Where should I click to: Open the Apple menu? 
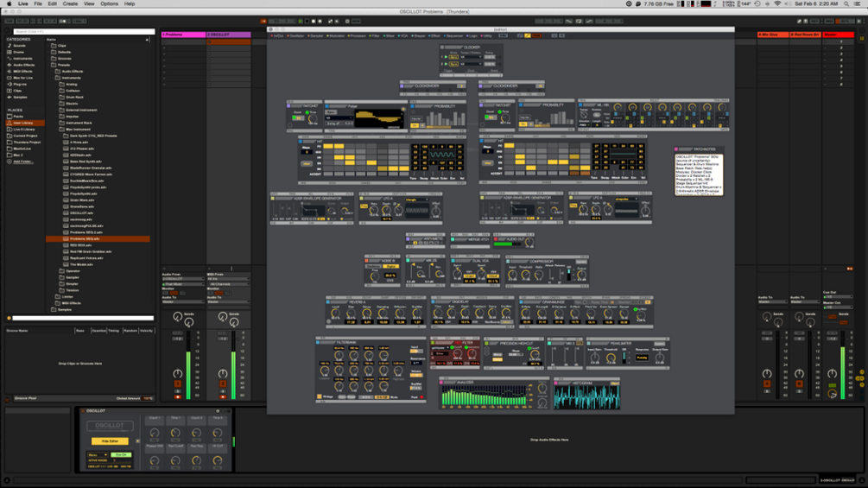pos(10,3)
